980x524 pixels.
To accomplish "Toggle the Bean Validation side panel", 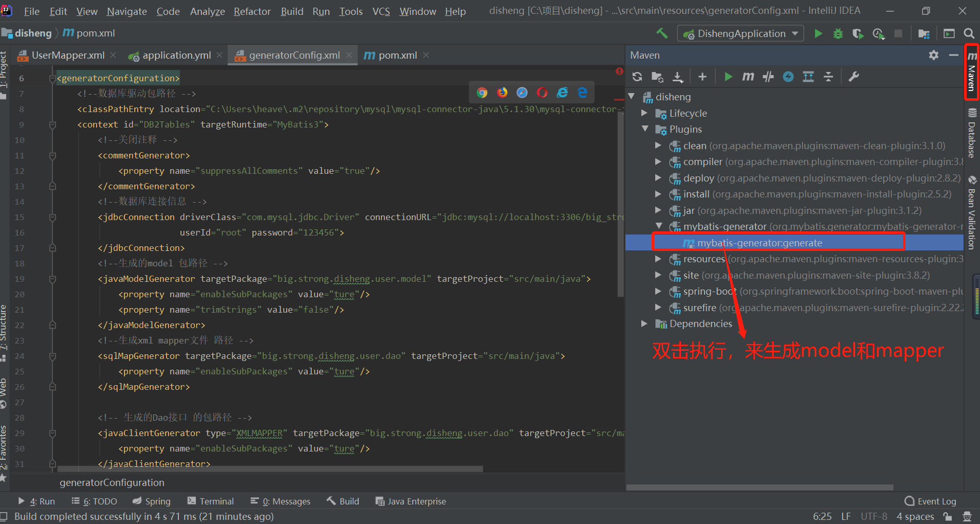I will tap(972, 212).
